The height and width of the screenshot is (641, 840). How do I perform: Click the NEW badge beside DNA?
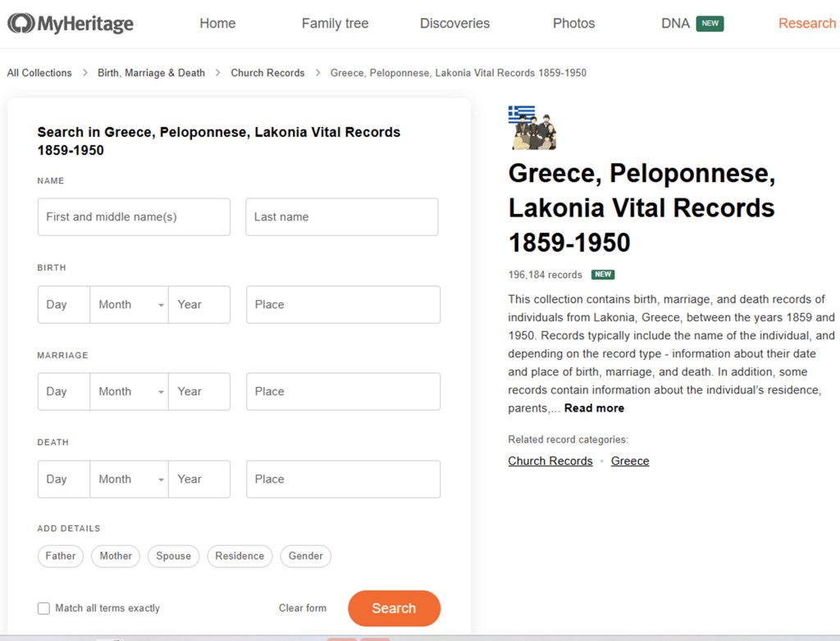[x=710, y=24]
